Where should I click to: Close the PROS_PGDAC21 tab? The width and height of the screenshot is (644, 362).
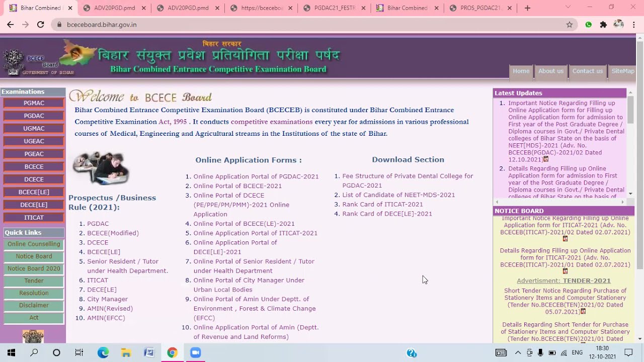[510, 8]
